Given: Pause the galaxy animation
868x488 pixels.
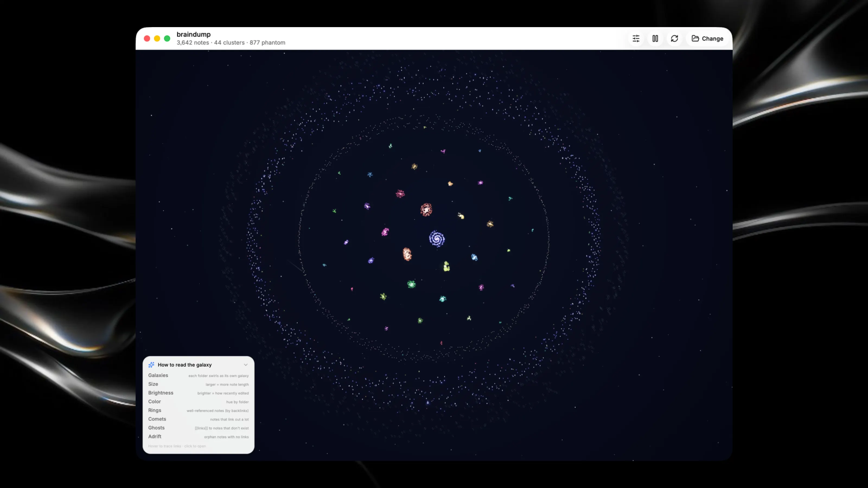Looking at the screenshot, I should [x=655, y=38].
